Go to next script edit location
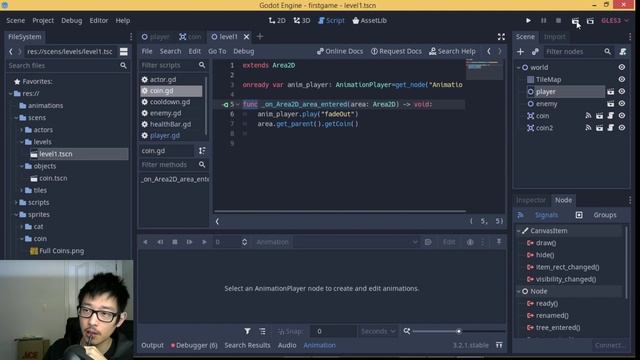The image size is (640, 360). [500, 51]
